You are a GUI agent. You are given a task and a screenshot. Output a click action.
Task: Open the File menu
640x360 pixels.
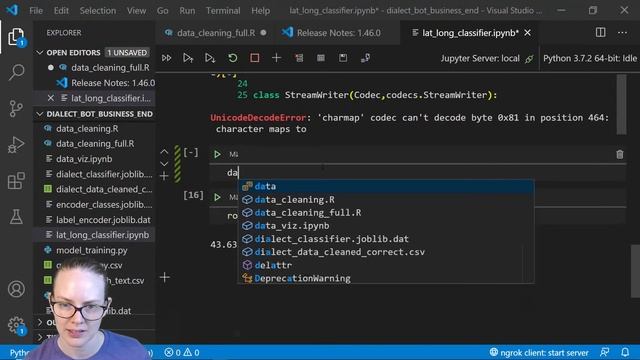click(36, 11)
